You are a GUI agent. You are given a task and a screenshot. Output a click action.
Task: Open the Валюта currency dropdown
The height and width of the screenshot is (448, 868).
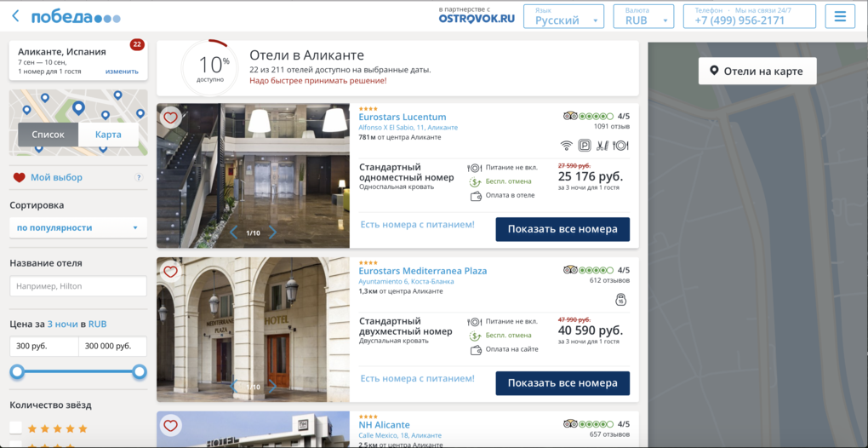click(643, 16)
